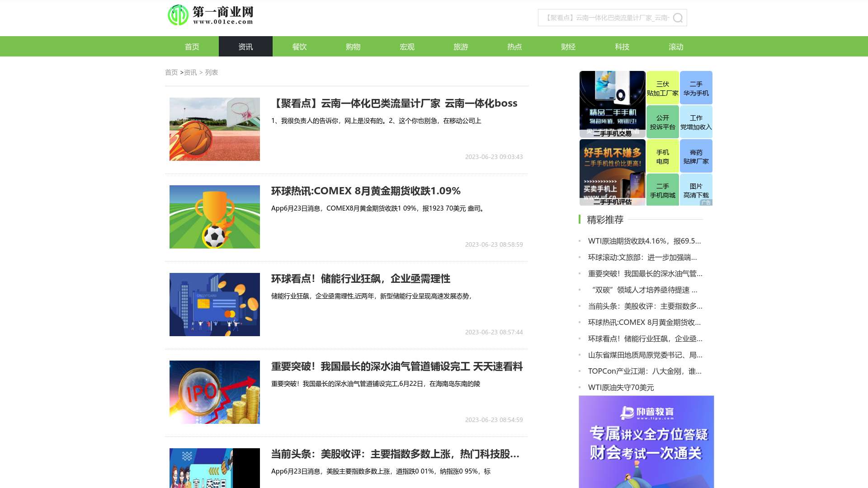This screenshot has height=488, width=868.
Task: Click the 好手机不嫌多 ad image
Action: [x=613, y=172]
